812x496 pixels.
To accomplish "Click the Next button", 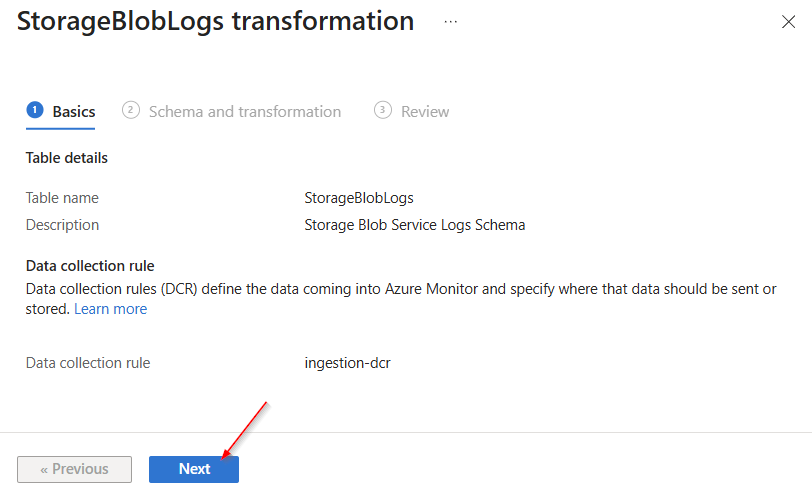I will pyautogui.click(x=194, y=469).
